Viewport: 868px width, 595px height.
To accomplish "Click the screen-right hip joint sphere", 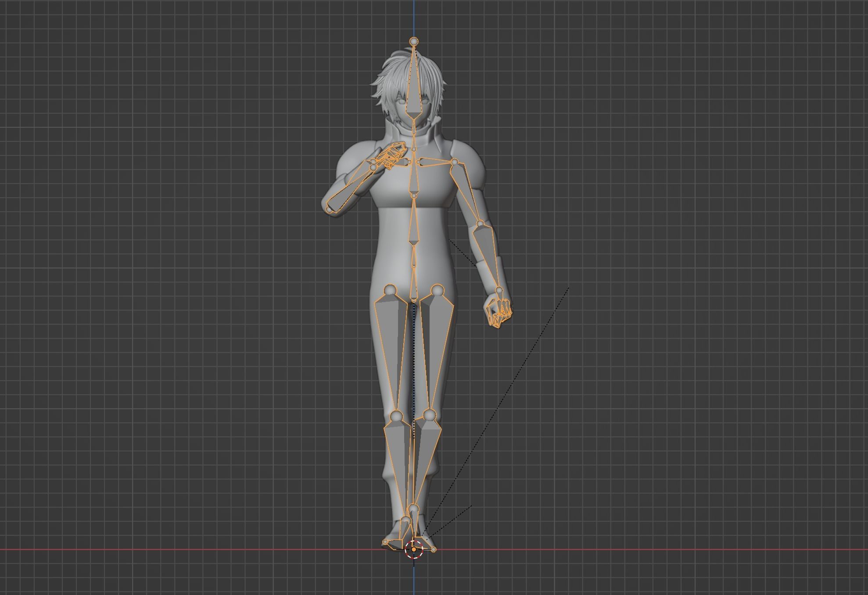I will (438, 290).
